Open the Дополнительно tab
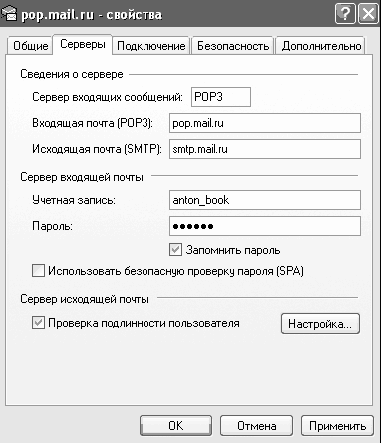Image resolution: width=381 pixels, height=443 pixels. pyautogui.click(x=321, y=46)
